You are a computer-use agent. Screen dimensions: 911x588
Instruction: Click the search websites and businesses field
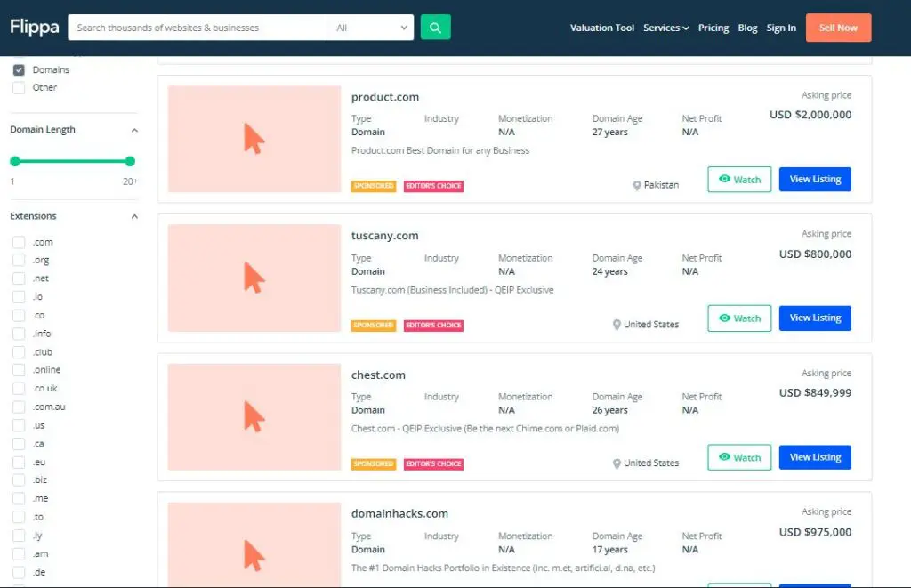[198, 28]
